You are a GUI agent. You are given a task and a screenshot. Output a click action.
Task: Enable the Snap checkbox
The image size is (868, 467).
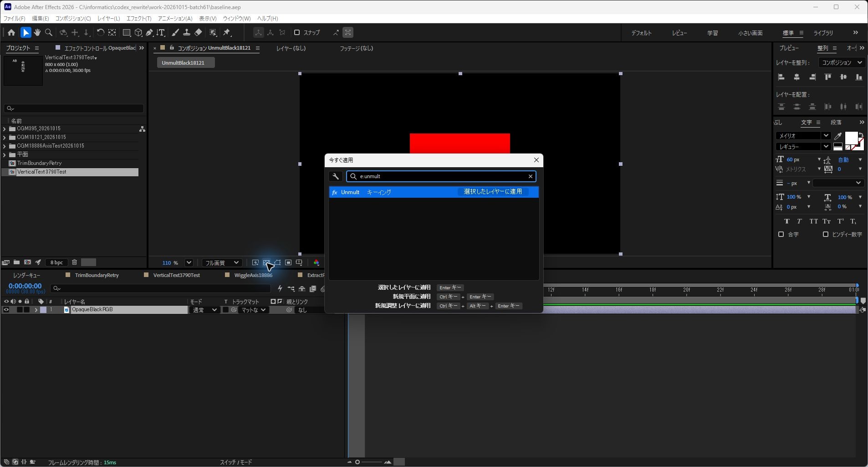[x=297, y=32]
